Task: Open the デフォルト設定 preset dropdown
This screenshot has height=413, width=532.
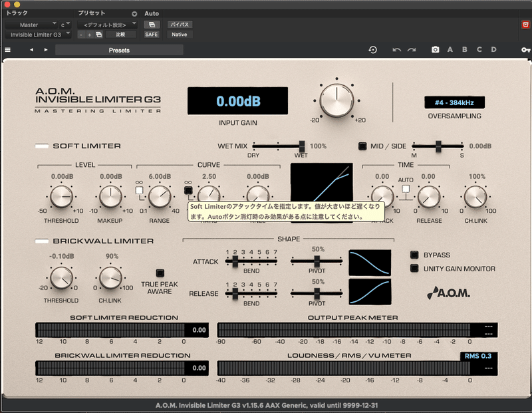Action: pyautogui.click(x=107, y=25)
